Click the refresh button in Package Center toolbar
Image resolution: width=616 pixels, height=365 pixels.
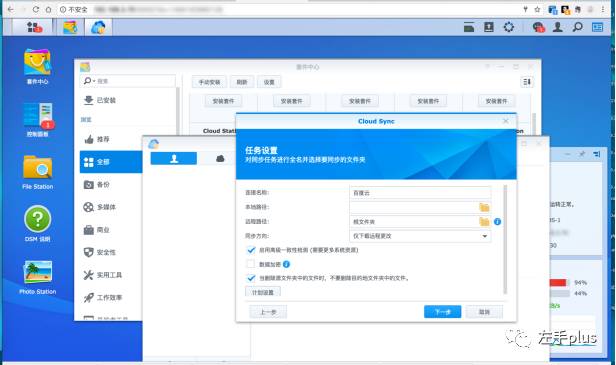click(x=242, y=82)
